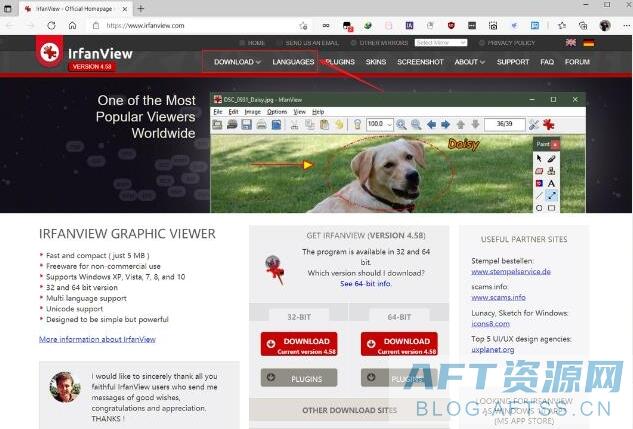Open browser Settings and more menu
This screenshot has height=429, width=633.
pos(626,26)
